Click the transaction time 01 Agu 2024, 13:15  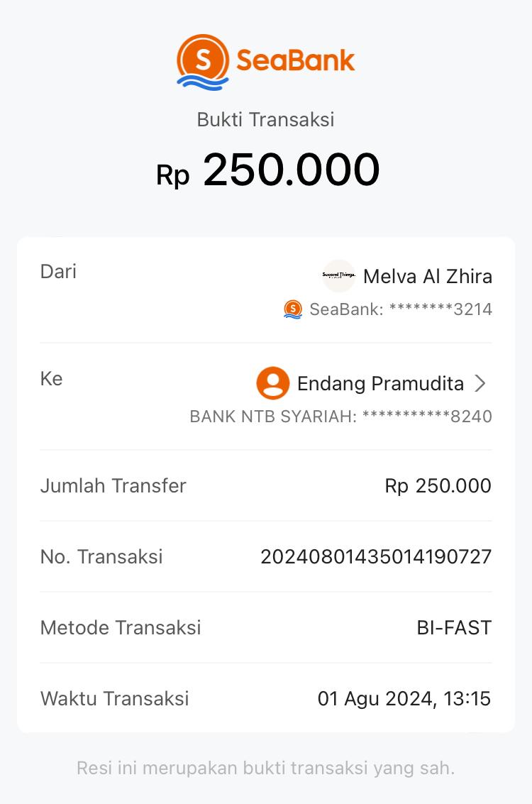click(x=404, y=699)
